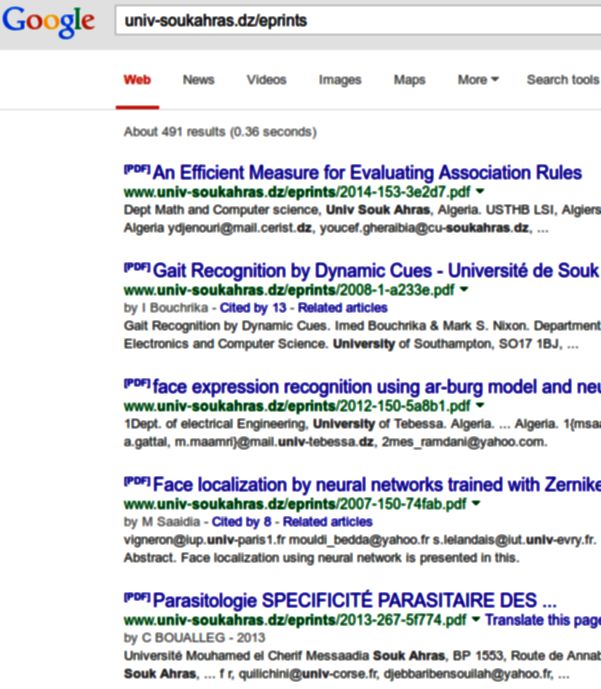Click the Google logo
The height and width of the screenshot is (689, 601).
48,21
